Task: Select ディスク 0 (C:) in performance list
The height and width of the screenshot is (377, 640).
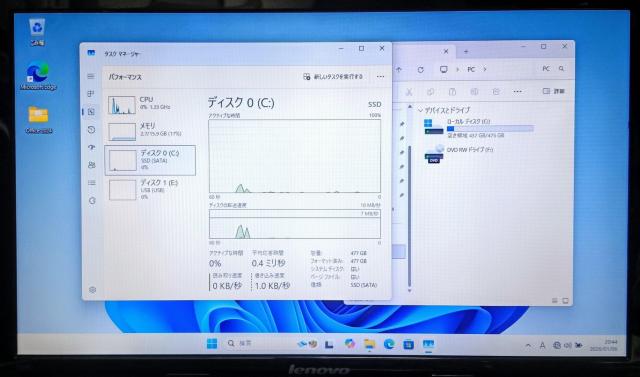Action: 150,160
